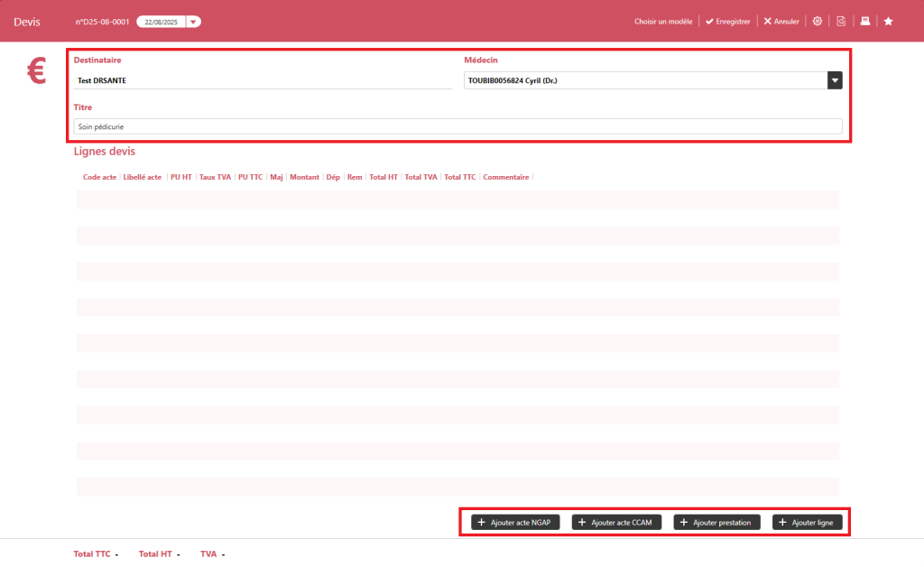Click the Ajouter acte CCAM button
The image size is (924, 567).
coord(616,522)
